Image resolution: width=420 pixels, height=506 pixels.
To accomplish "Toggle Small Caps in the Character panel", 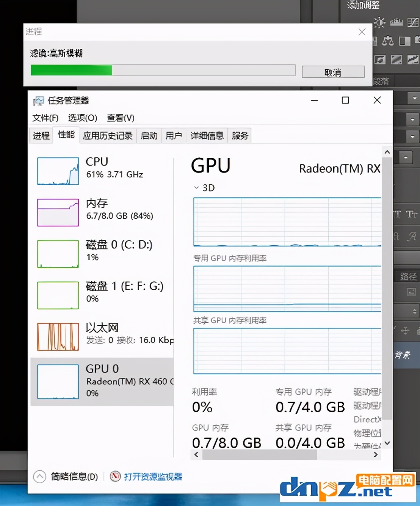I will pyautogui.click(x=412, y=214).
